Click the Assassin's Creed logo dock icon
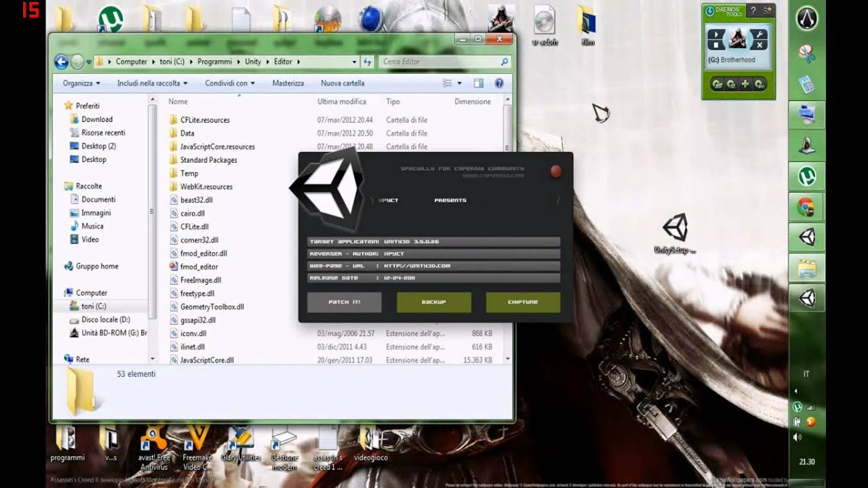 coord(807,19)
